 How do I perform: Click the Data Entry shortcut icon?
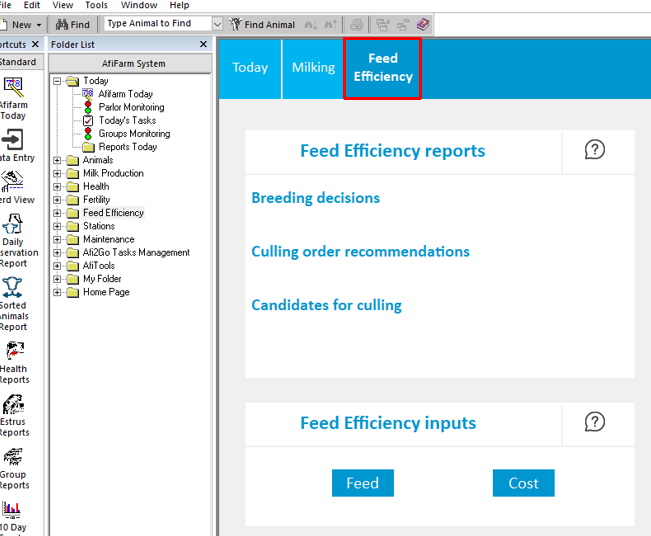14,141
